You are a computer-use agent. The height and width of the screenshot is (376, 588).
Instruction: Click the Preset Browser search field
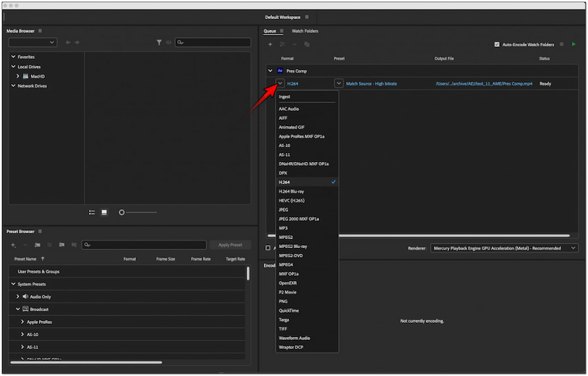[143, 244]
